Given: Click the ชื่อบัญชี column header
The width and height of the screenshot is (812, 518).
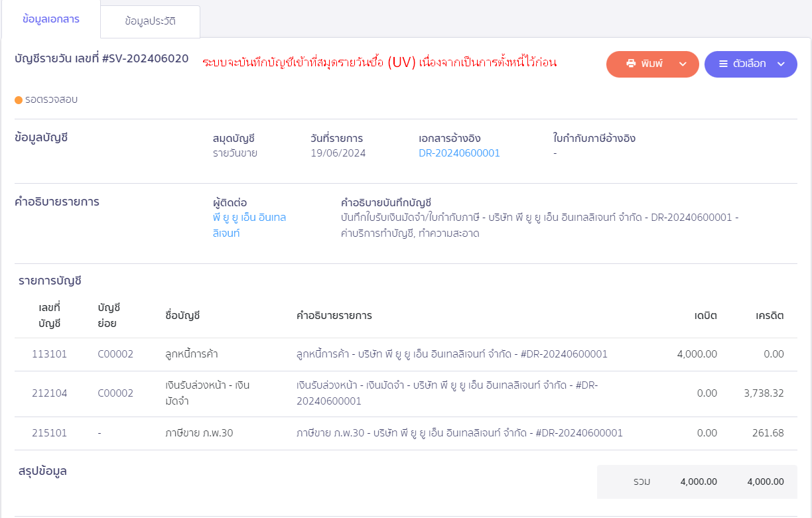Looking at the screenshot, I should [x=182, y=316].
